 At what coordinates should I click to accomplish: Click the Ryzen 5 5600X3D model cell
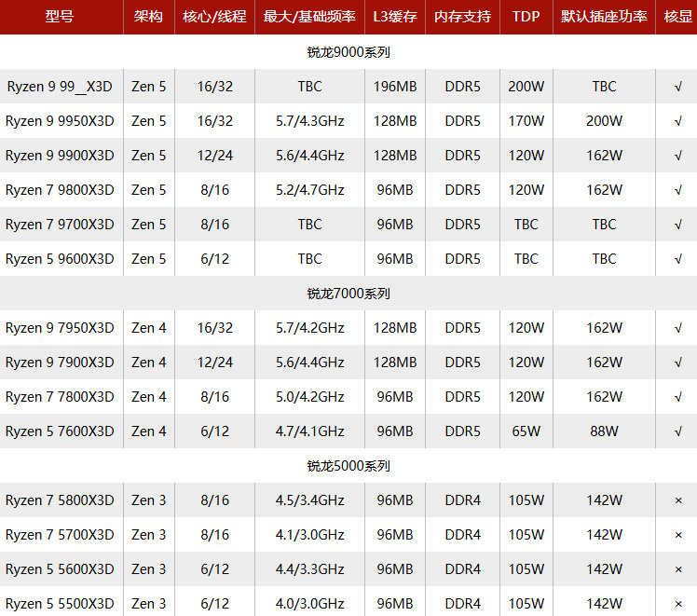click(x=60, y=569)
